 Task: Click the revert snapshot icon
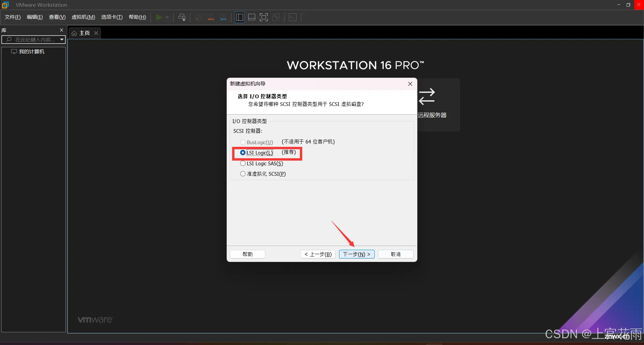211,17
